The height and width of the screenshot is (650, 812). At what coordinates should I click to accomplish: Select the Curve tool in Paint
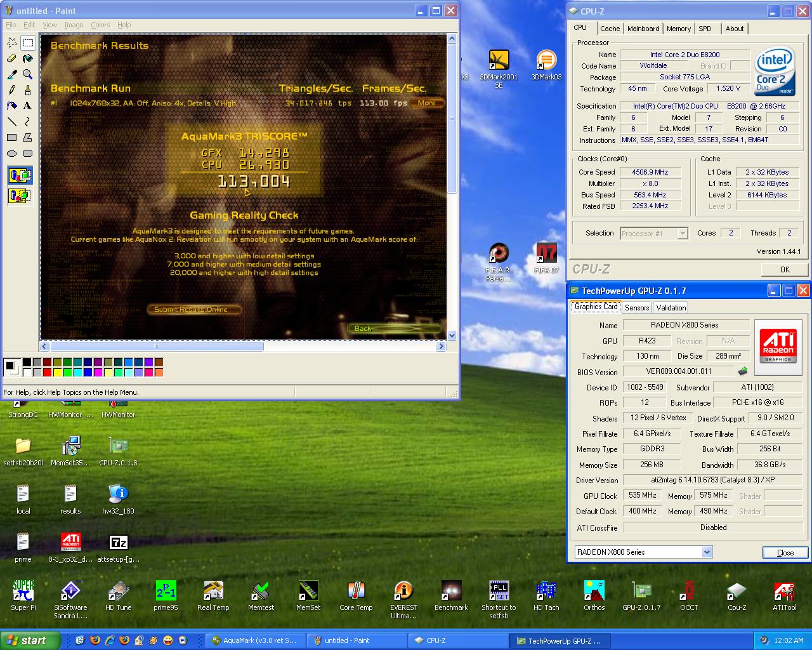point(28,121)
